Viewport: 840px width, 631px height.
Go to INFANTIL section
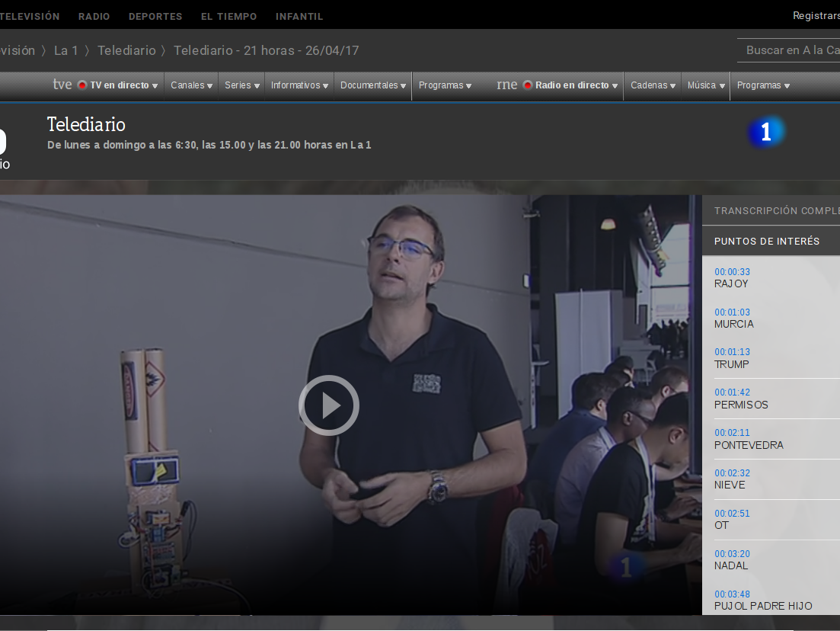click(x=299, y=16)
